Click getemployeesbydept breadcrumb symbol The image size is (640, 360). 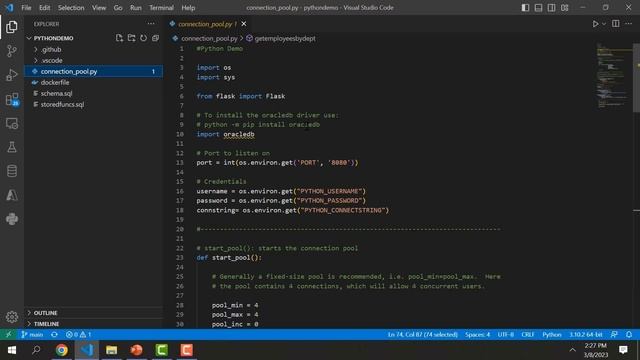pyautogui.click(x=285, y=38)
